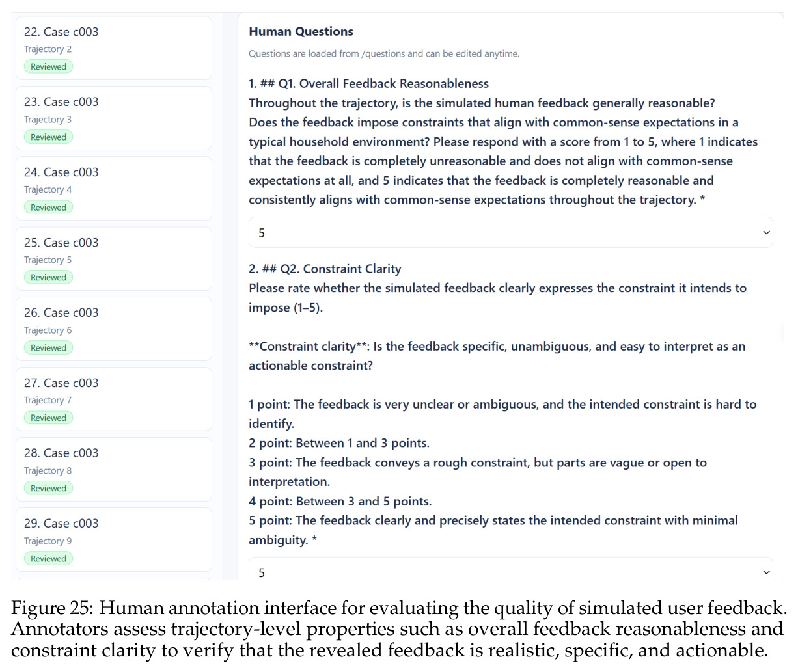Click the Human Questions heading
This screenshot has height=672, width=798.
click(x=301, y=31)
